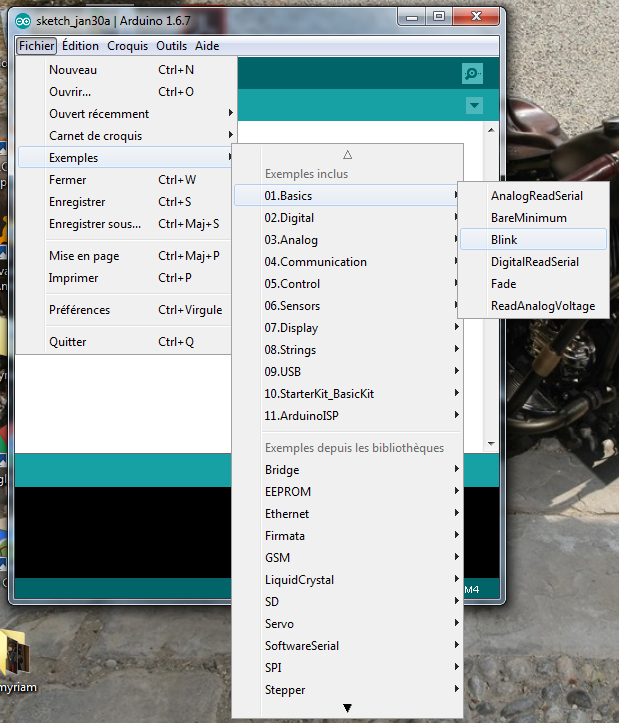Expand 10.StarterKit_BasicKit examples
The image size is (619, 723).
(x=347, y=394)
